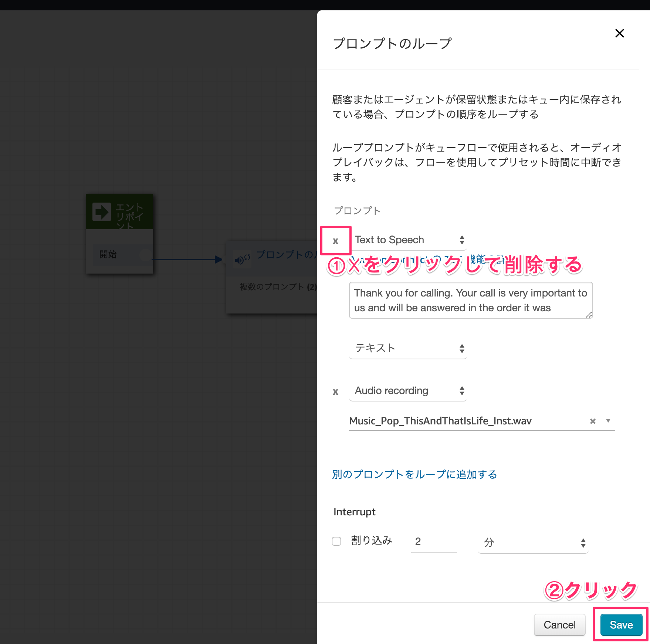This screenshot has width=650, height=644.
Task: Remove the Audio recording prompt
Action: pyautogui.click(x=335, y=392)
